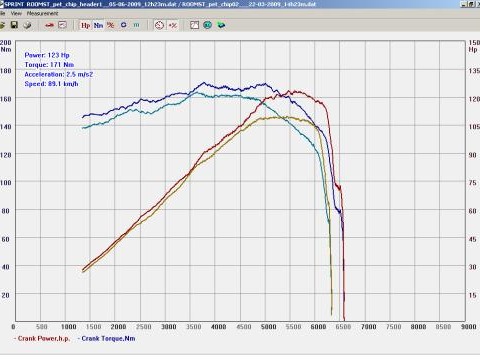480x360 pixels.
Task: Open the File menu
Action: pyautogui.click(x=2, y=13)
